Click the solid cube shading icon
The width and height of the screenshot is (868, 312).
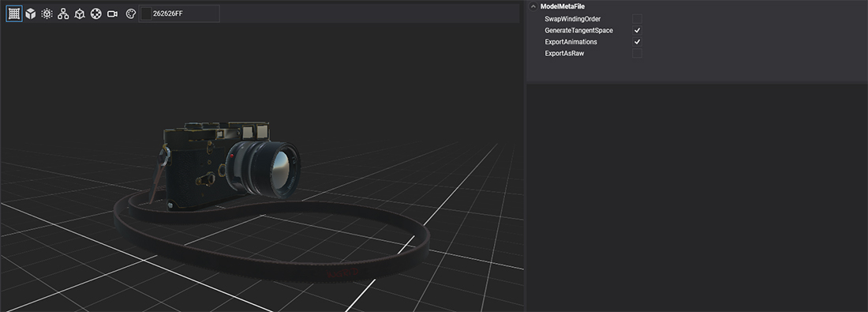[31, 14]
